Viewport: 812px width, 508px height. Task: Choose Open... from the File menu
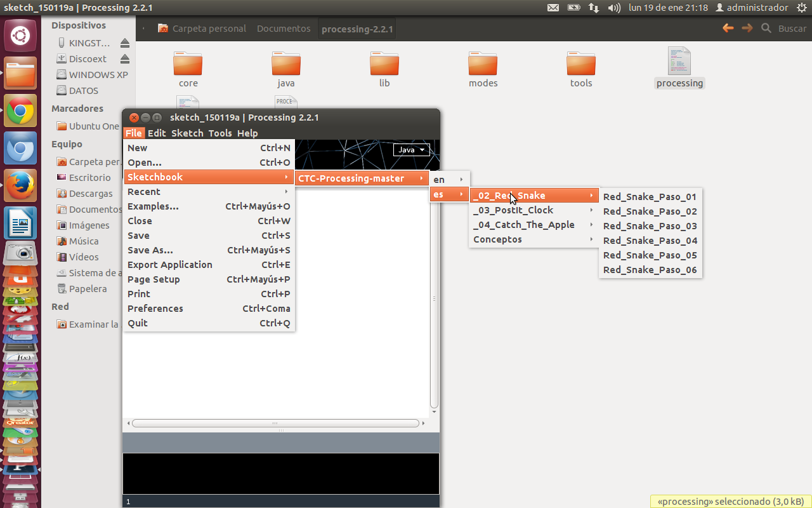209,163
